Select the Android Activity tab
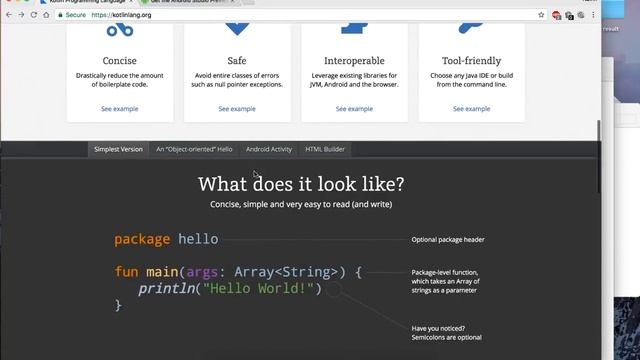640x360 pixels. click(x=269, y=149)
